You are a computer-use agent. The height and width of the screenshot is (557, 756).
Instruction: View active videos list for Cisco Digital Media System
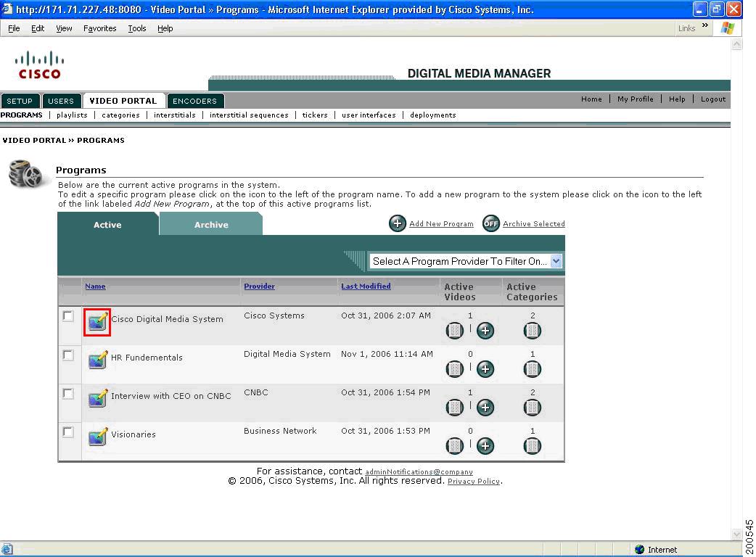point(454,331)
